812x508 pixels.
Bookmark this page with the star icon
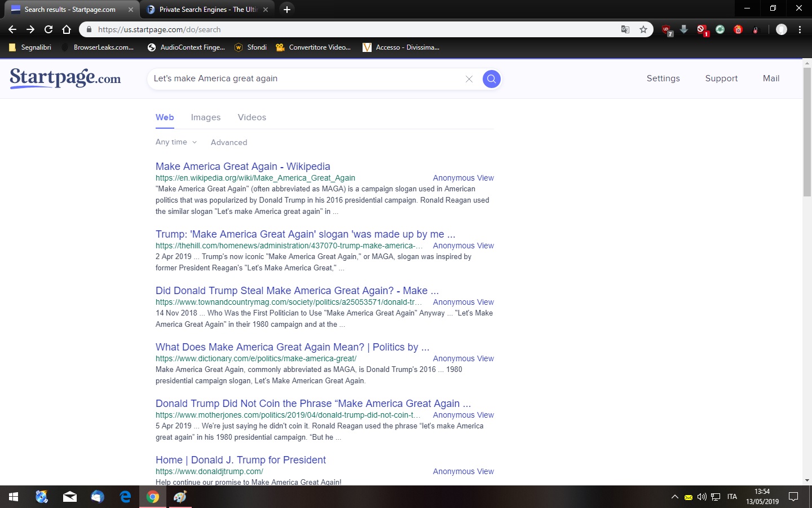click(x=643, y=29)
